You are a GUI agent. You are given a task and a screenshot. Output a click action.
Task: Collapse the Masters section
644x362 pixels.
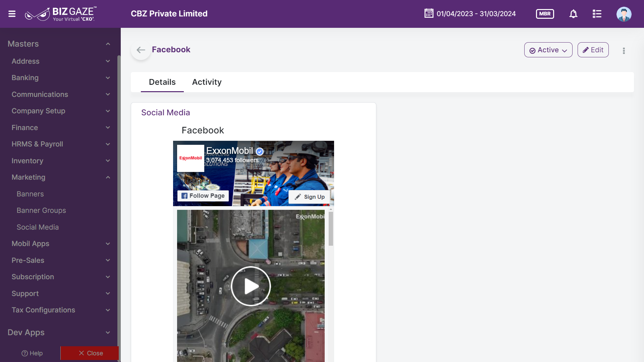click(x=59, y=44)
